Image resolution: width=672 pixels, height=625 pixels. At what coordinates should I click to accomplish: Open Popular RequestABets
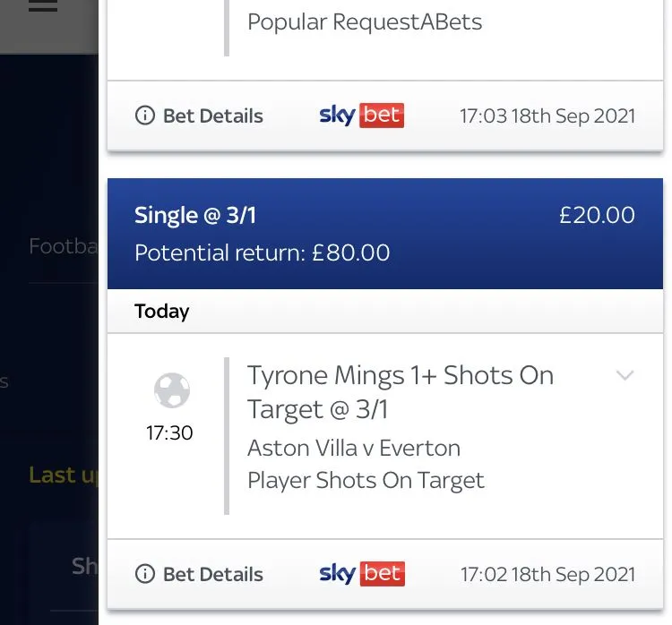tap(365, 21)
